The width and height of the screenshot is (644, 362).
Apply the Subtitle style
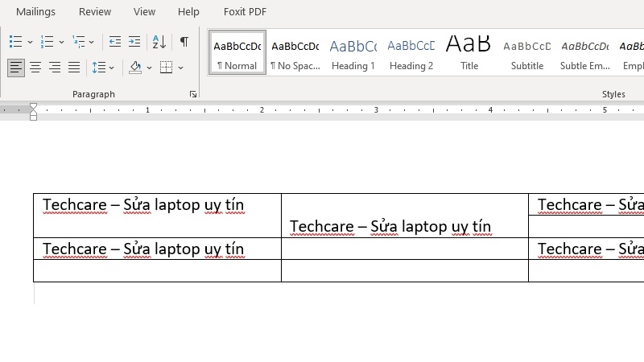tap(527, 52)
